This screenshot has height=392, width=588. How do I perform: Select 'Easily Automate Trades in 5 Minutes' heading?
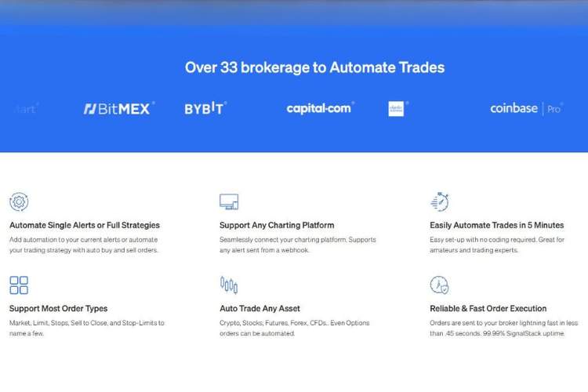pyautogui.click(x=496, y=225)
